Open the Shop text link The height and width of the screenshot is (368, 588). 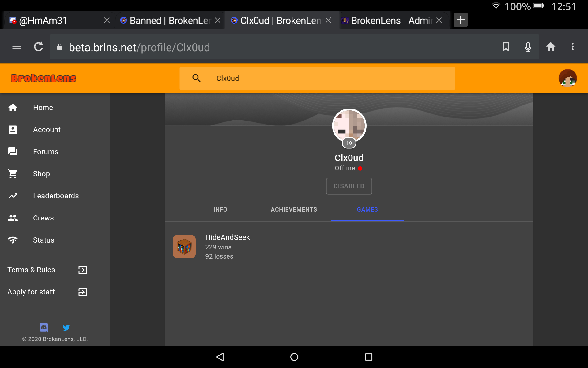coord(41,174)
